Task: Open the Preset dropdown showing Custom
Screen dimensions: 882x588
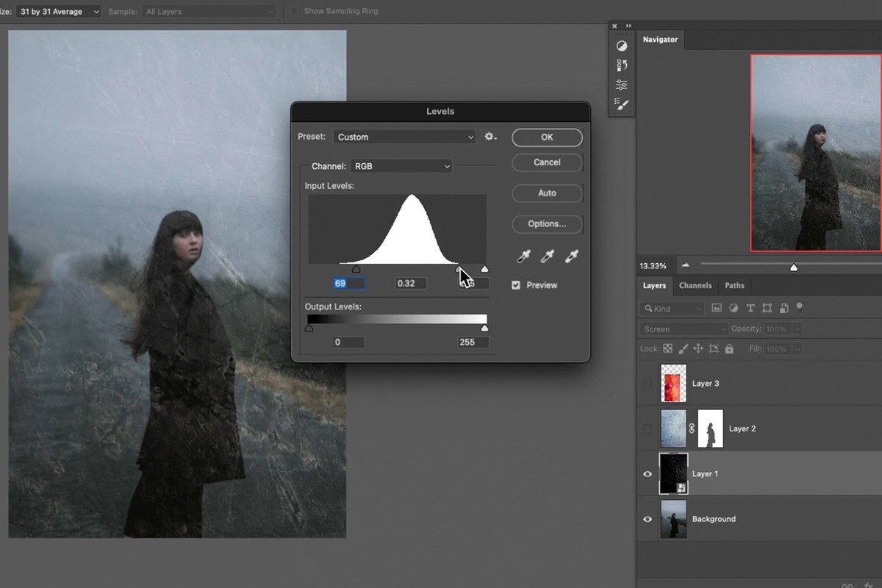Action: tap(405, 137)
